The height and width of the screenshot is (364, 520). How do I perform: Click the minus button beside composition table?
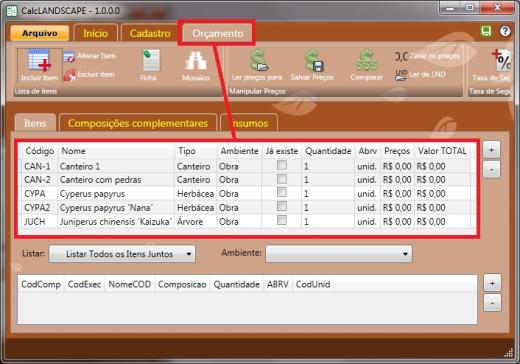pyautogui.click(x=492, y=303)
